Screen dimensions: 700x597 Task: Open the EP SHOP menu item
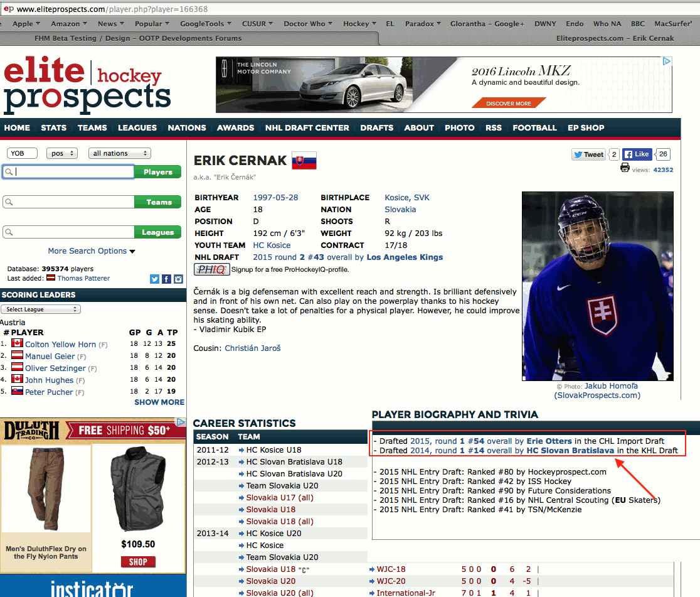click(586, 128)
